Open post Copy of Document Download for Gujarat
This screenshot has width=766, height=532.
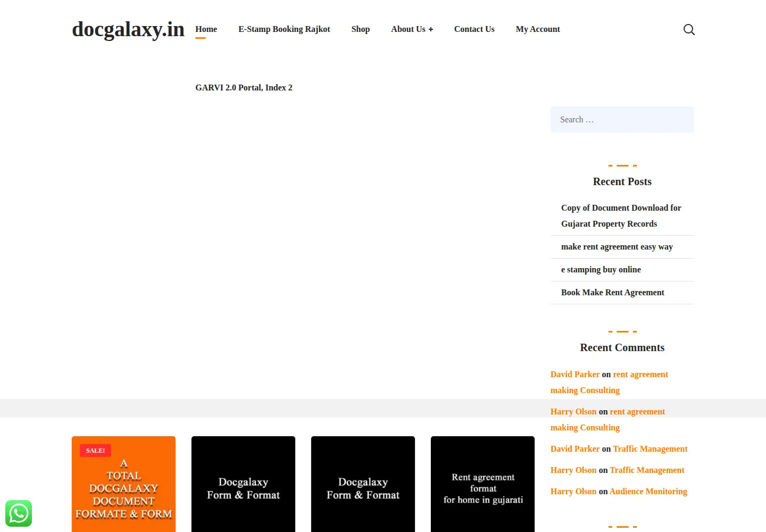pos(621,216)
